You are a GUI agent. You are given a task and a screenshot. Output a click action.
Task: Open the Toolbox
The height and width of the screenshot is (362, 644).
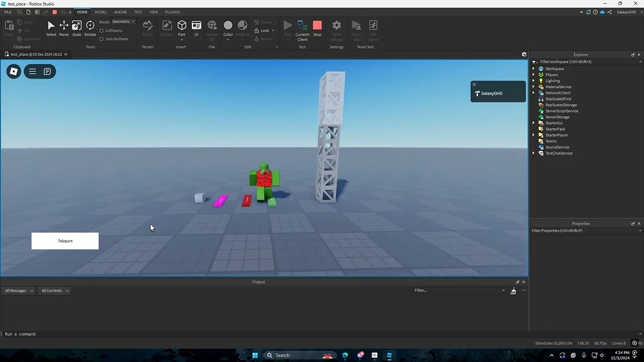tap(166, 26)
